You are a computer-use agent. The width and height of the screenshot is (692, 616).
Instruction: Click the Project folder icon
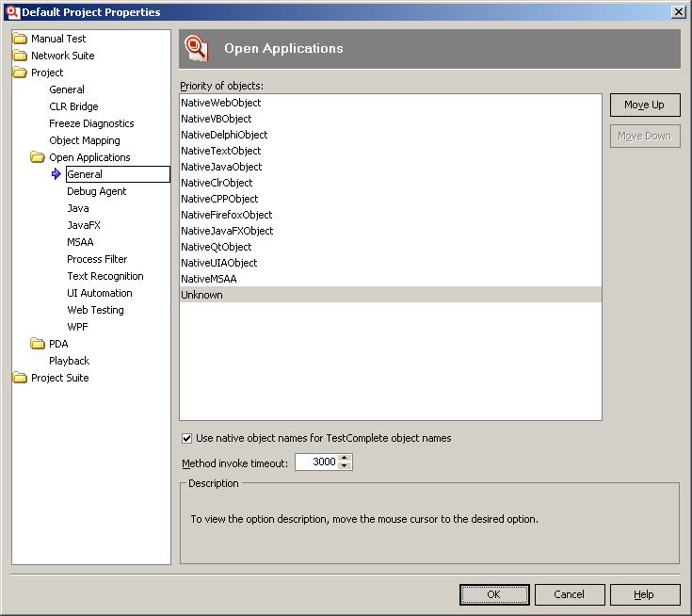[20, 73]
